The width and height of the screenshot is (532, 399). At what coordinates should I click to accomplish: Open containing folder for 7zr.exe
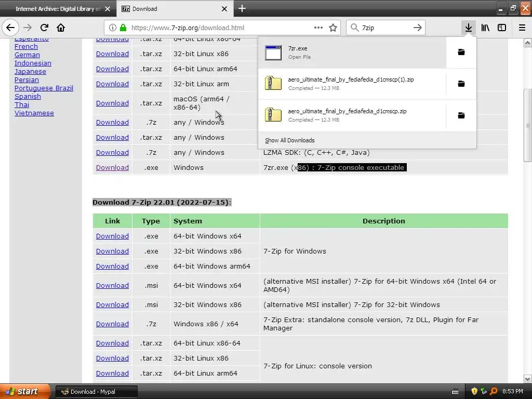pos(461,52)
